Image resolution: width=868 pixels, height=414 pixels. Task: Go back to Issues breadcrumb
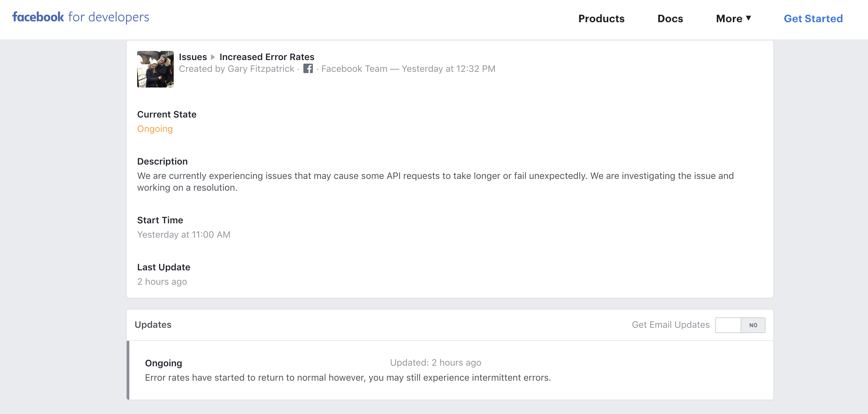coord(193,57)
